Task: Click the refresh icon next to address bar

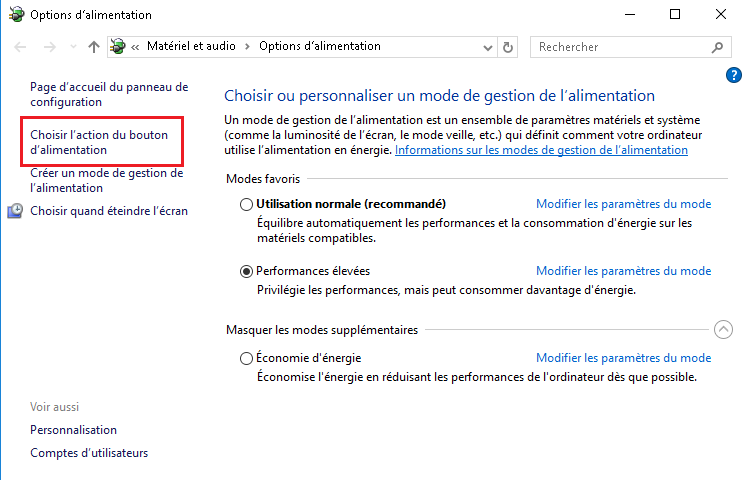Action: click(x=507, y=47)
